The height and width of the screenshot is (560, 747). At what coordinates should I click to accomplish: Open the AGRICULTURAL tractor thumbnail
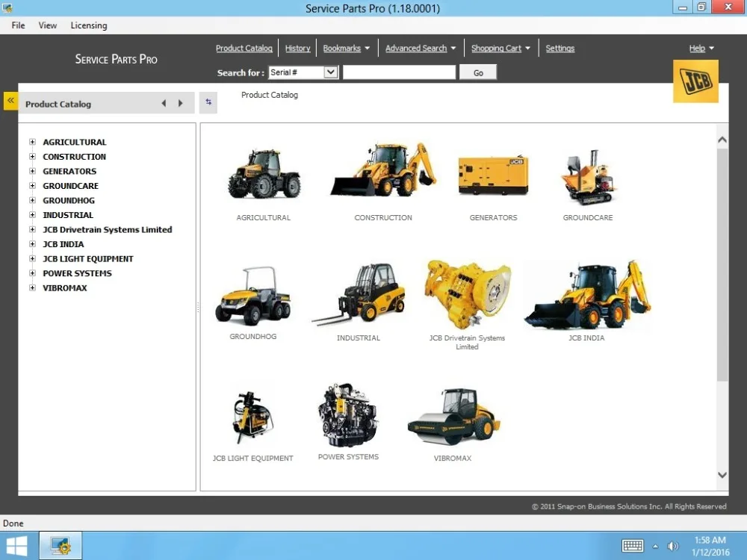(264, 174)
